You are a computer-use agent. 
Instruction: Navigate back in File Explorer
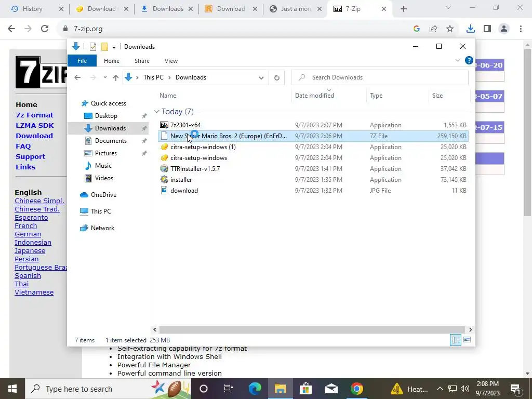[x=77, y=78]
